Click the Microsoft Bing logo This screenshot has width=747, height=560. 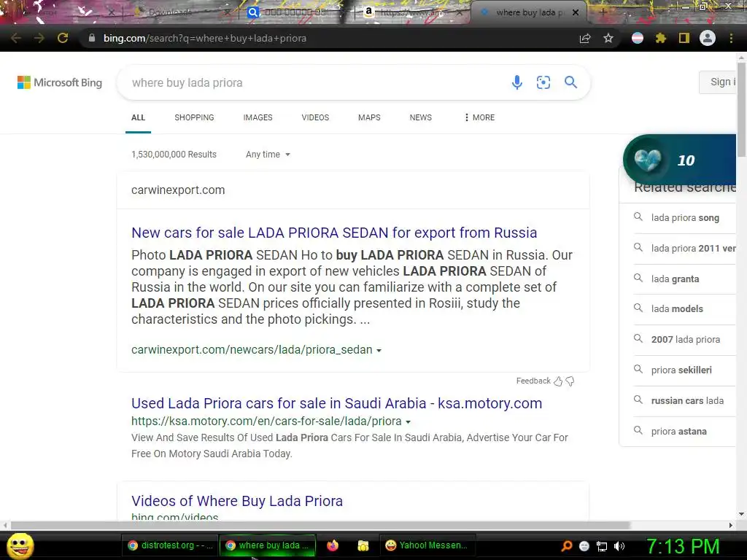click(60, 82)
